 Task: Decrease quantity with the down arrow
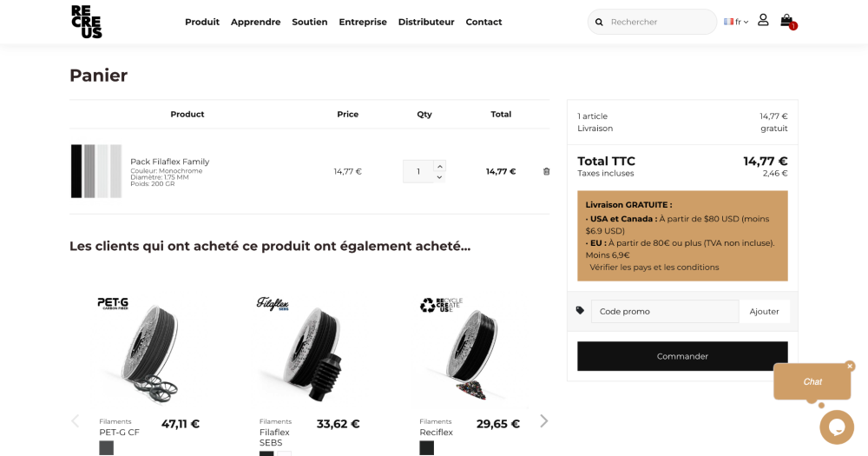pyautogui.click(x=440, y=177)
